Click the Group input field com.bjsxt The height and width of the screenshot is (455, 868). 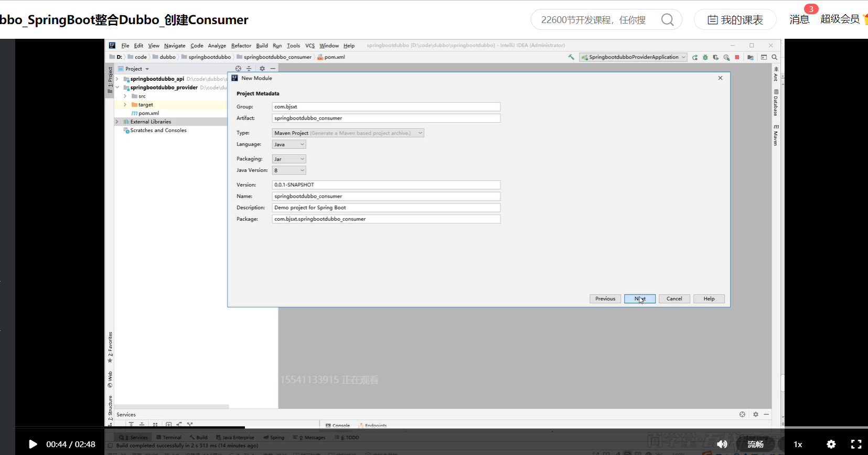(x=386, y=106)
